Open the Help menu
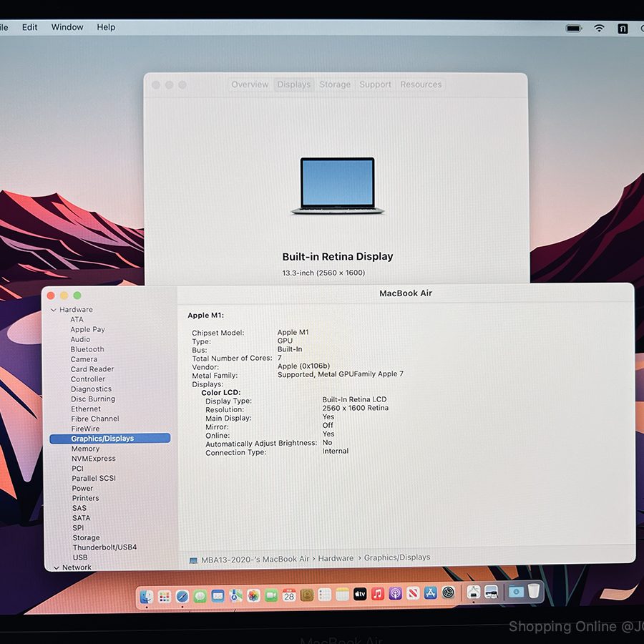This screenshot has height=644, width=644. pyautogui.click(x=106, y=27)
